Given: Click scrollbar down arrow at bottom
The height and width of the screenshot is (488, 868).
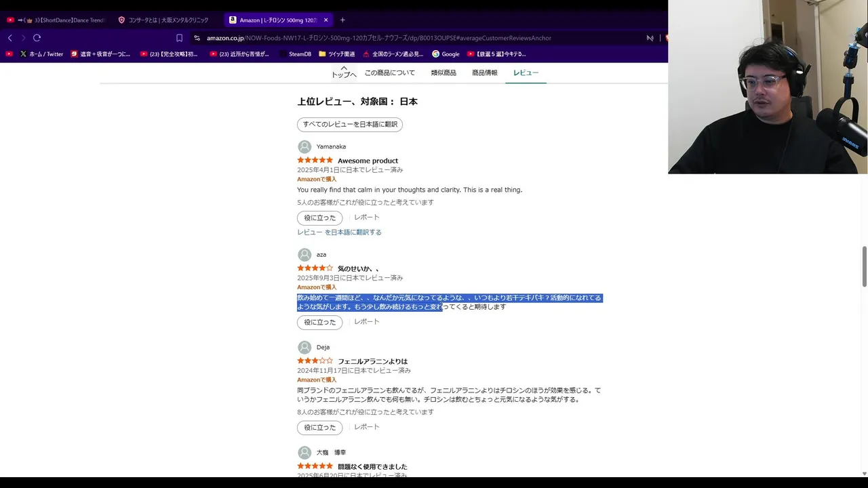Looking at the screenshot, I should pos(864,473).
